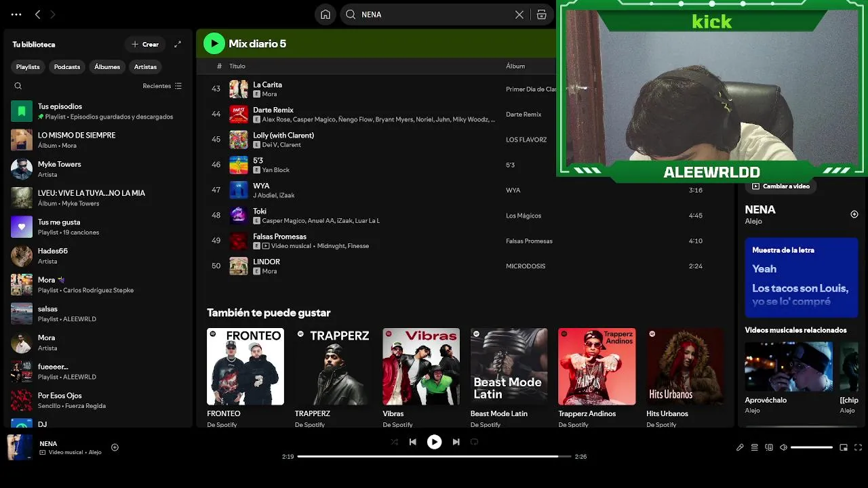Click the Crear button
Viewport: 868px width, 488px height.
145,44
